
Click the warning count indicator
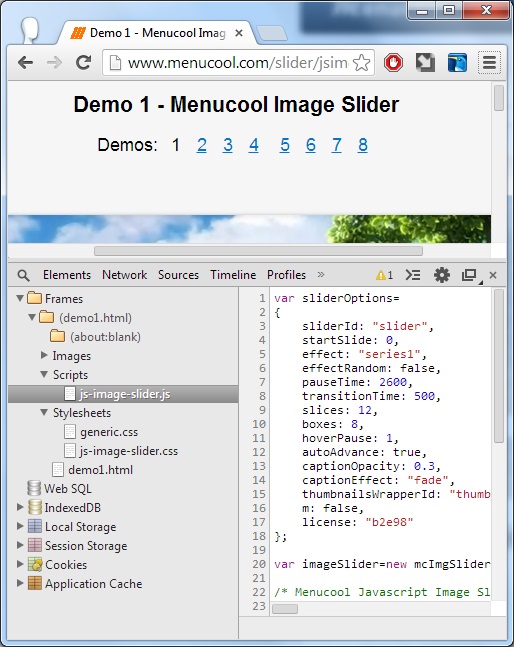[384, 275]
